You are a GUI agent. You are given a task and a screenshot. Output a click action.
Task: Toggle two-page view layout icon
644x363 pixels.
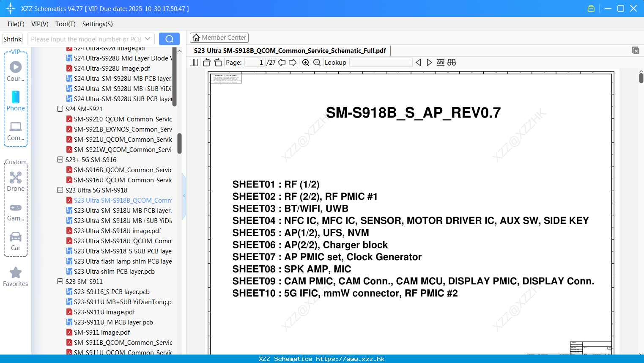[194, 63]
